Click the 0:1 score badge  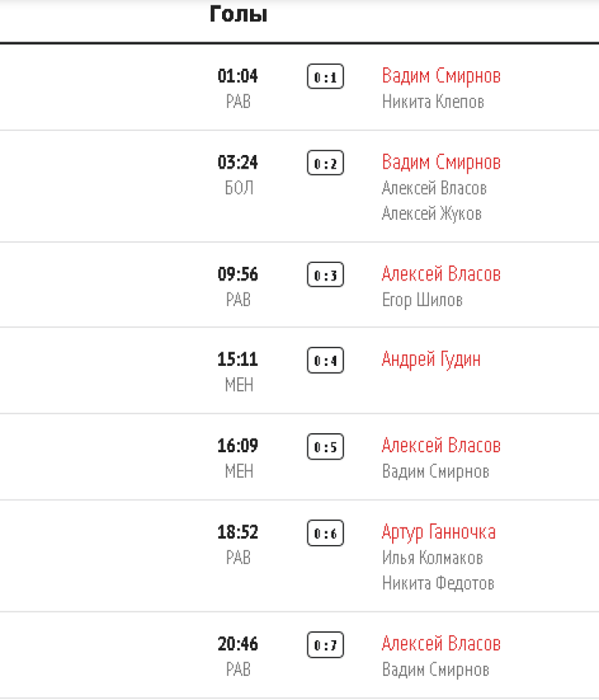325,77
